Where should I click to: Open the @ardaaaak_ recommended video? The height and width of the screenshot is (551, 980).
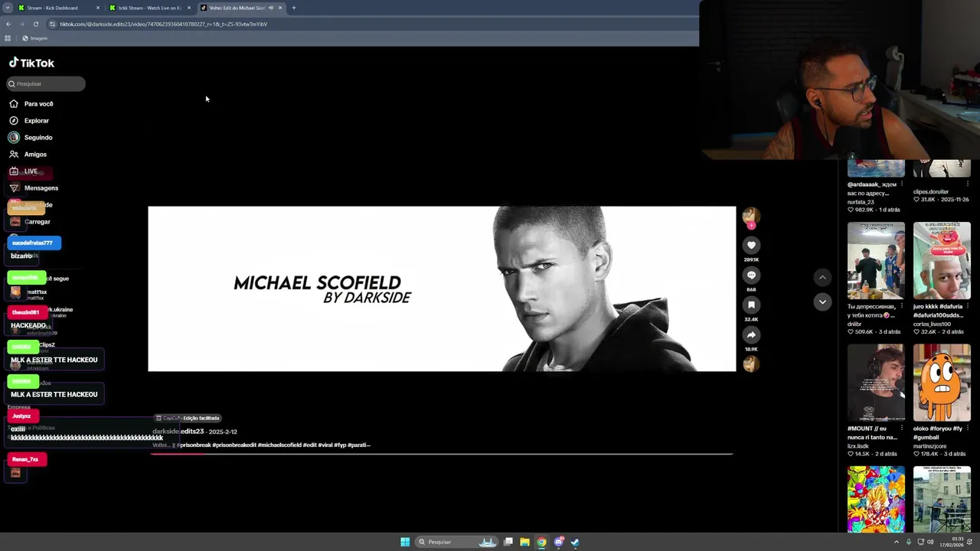tap(876, 168)
